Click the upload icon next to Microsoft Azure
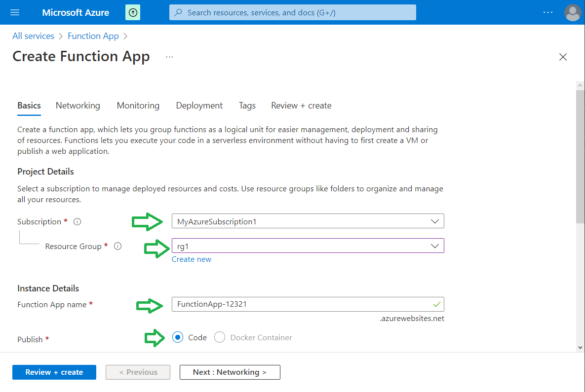 click(133, 13)
